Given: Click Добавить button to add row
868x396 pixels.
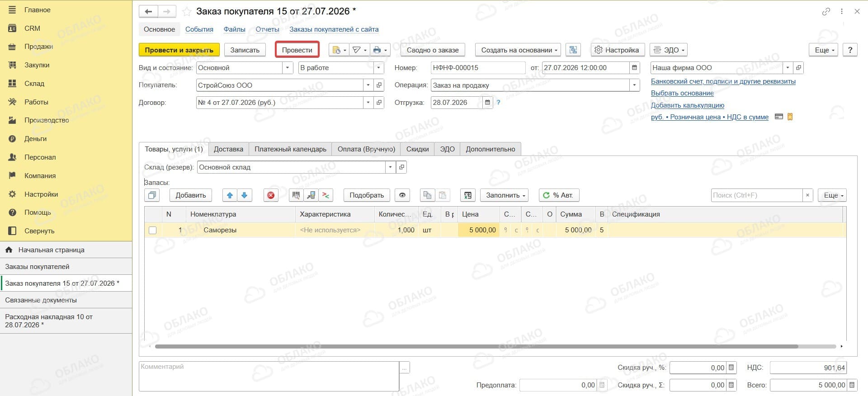Looking at the screenshot, I should tap(191, 195).
